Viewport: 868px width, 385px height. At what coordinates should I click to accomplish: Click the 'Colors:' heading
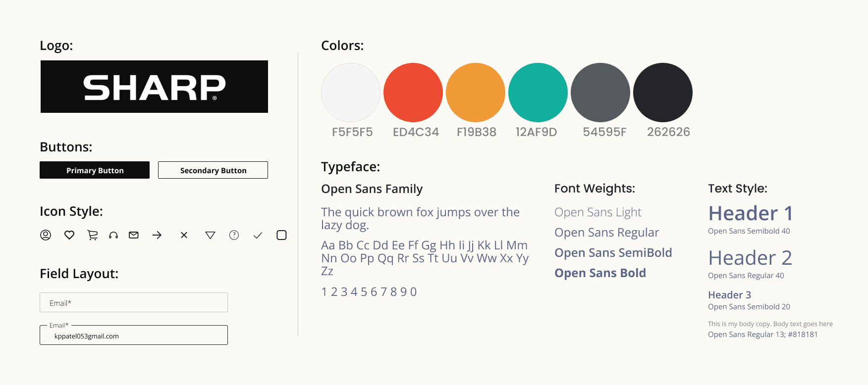(342, 46)
